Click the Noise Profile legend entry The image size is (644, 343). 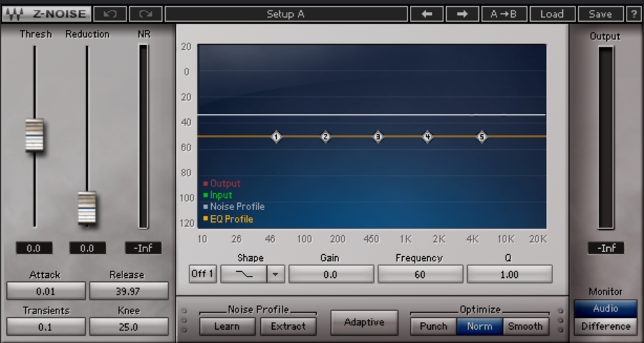[234, 206]
